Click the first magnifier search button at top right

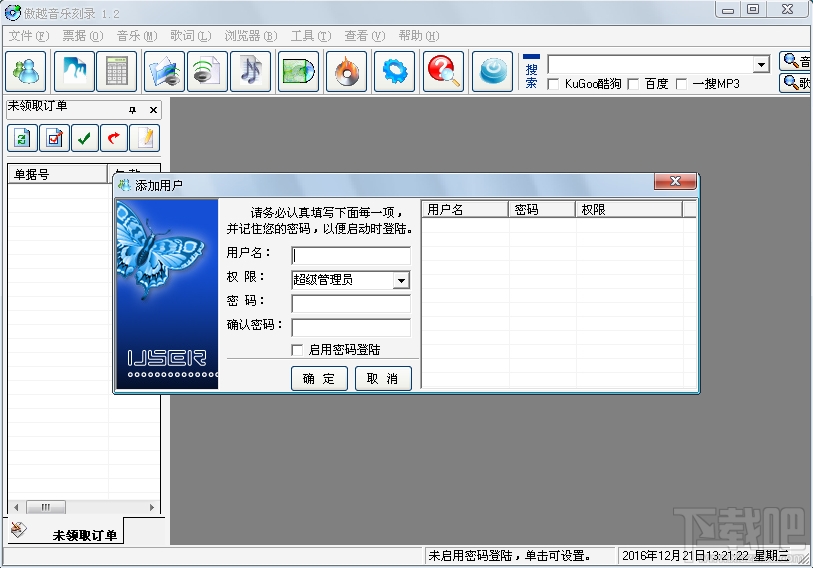[x=795, y=62]
